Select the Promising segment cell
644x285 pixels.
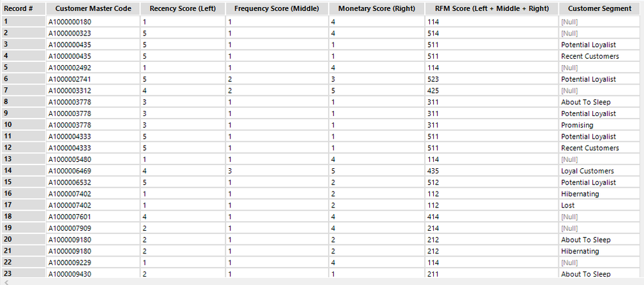pos(577,125)
